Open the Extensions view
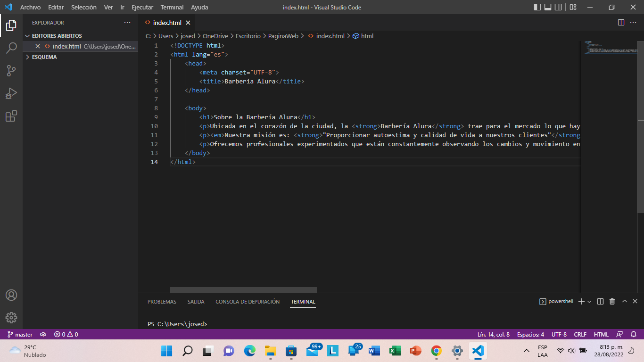Viewport: 644px width, 362px height. (x=11, y=116)
